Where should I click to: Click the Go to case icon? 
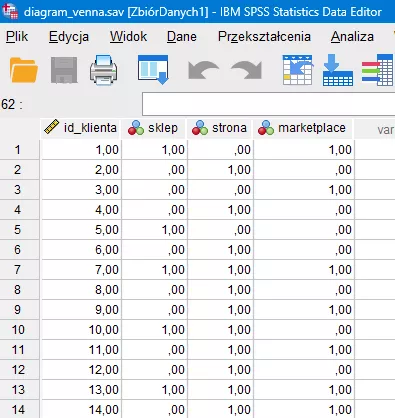coord(297,70)
